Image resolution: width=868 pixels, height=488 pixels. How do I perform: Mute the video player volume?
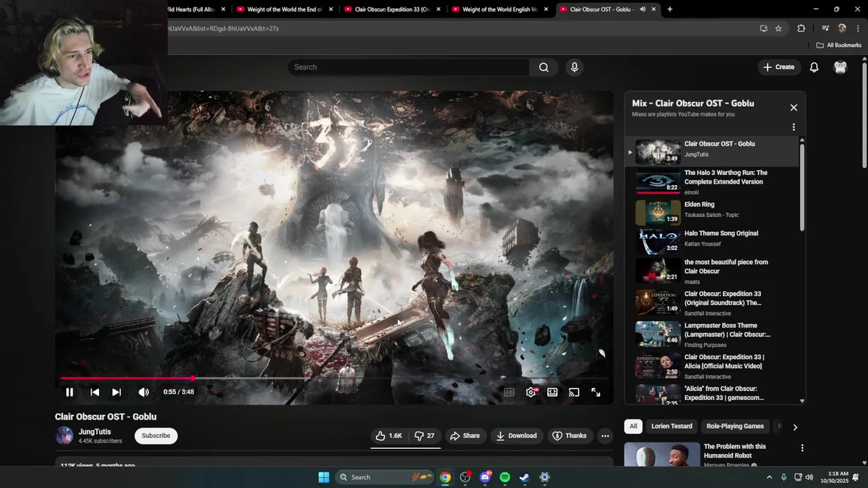click(144, 392)
